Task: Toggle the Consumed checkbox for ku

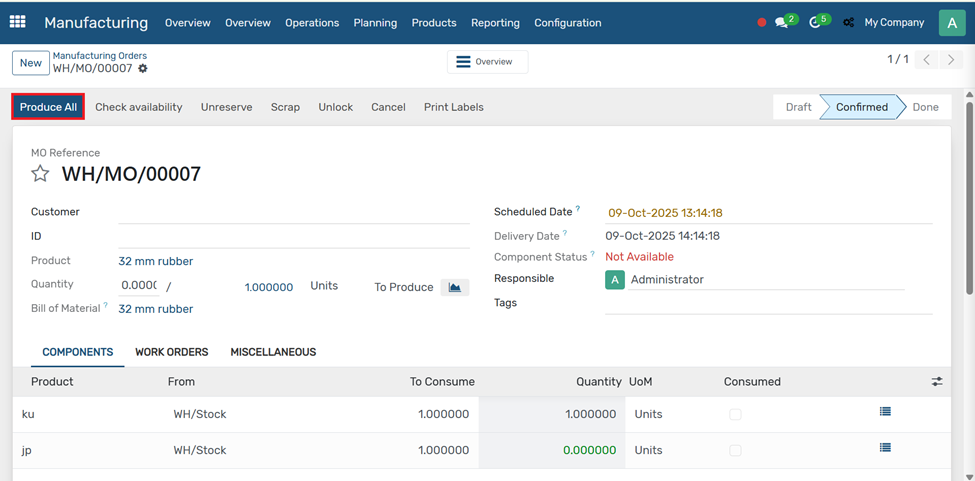Action: [735, 414]
